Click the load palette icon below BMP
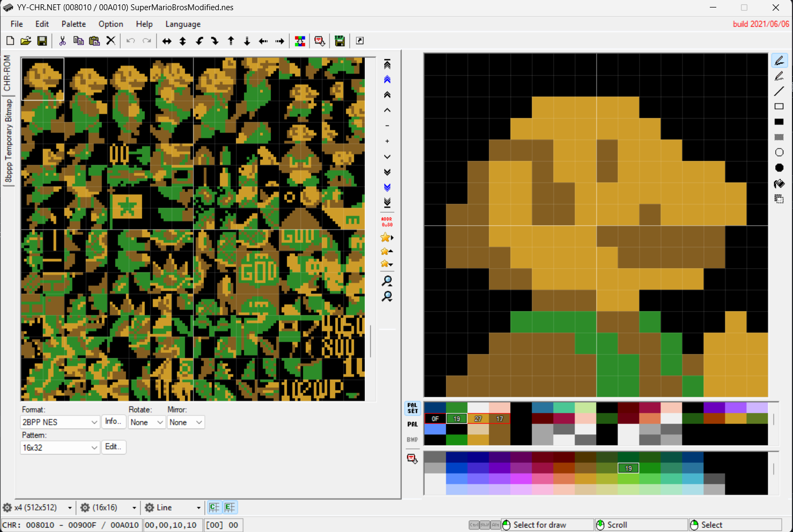This screenshot has width=793, height=532. click(412, 459)
